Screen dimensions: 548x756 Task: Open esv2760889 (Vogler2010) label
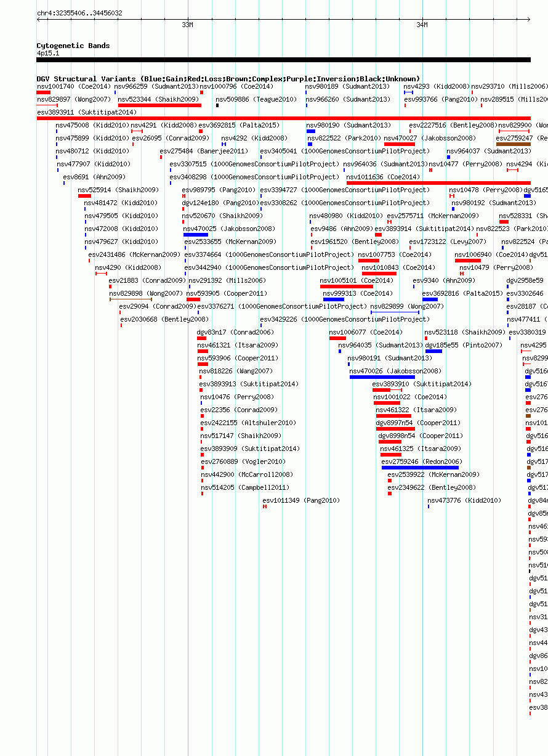point(243,461)
